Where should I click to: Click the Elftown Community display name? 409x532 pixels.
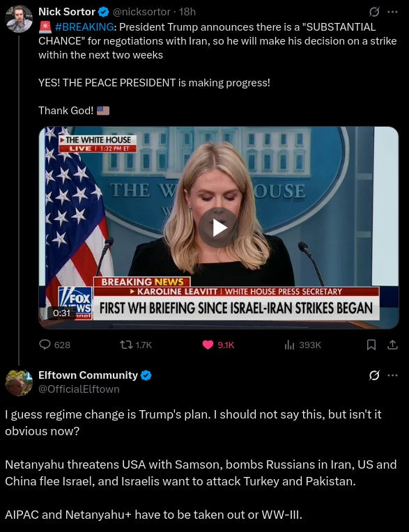(88, 375)
